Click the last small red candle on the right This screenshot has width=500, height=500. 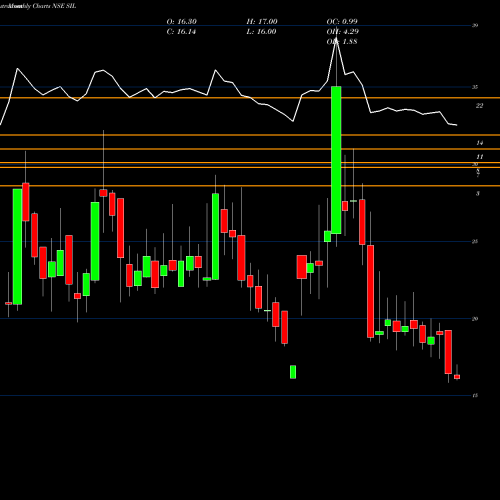pyautogui.click(x=457, y=377)
